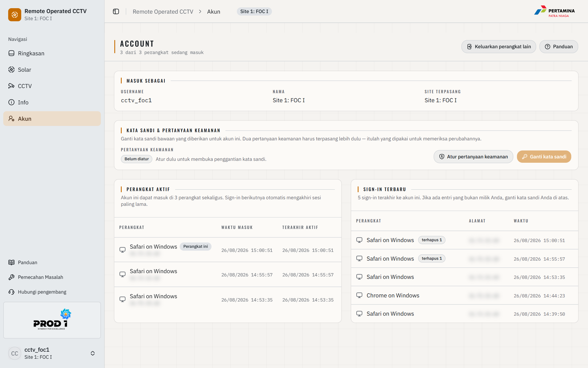588x368 pixels.
Task: Click terhapus 1 badge in 15:00:51 sign-in row
Action: 432,240
